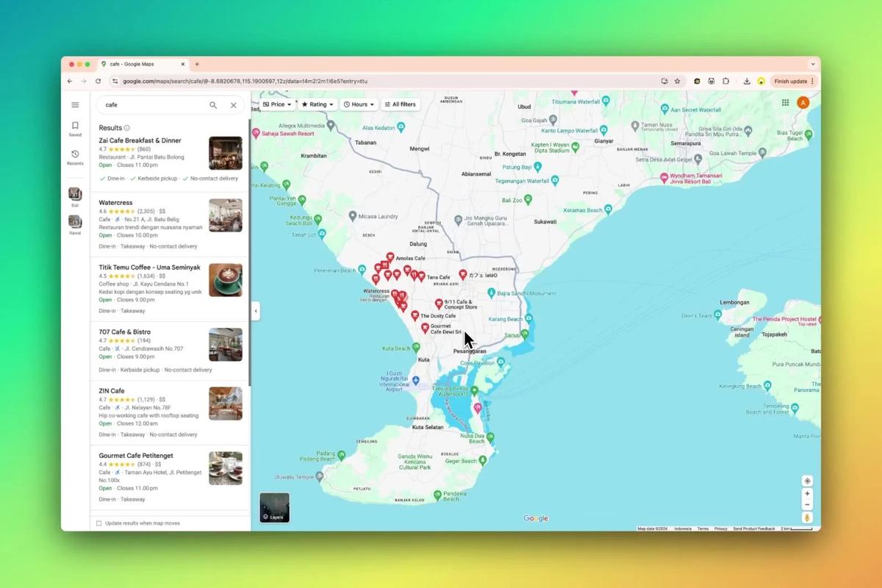Toggle Update results when map moves checkbox
Viewport: 882px width, 588px height.
pyautogui.click(x=99, y=523)
